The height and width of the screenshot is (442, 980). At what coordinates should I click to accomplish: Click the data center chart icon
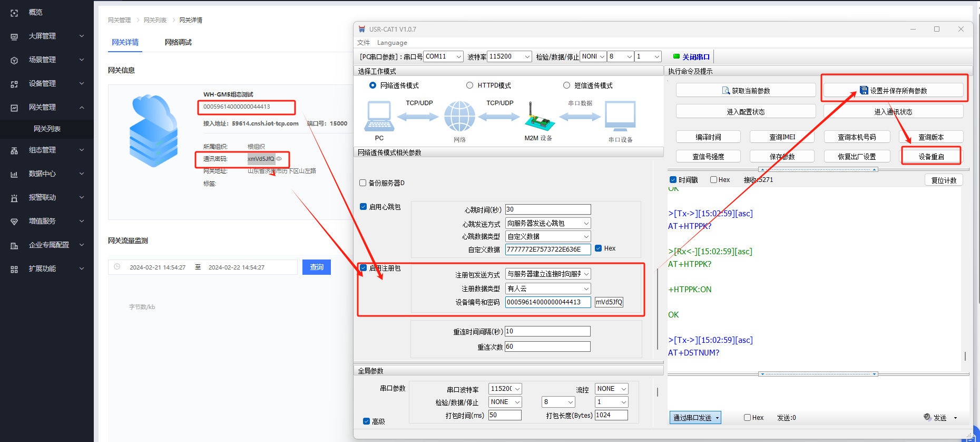14,174
